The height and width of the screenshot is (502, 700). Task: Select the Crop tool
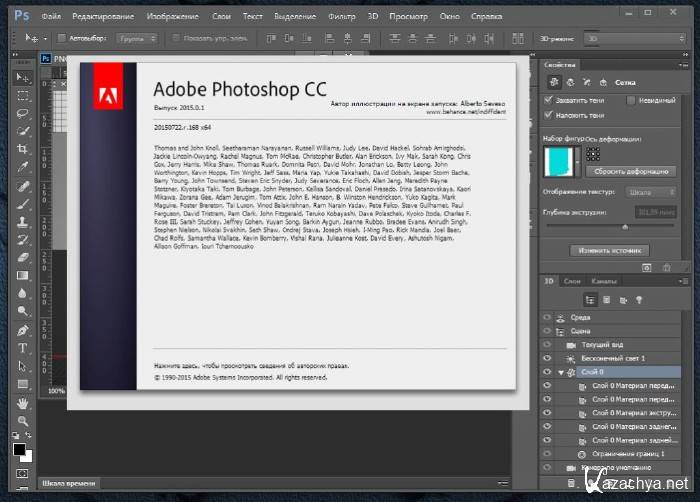click(22, 149)
